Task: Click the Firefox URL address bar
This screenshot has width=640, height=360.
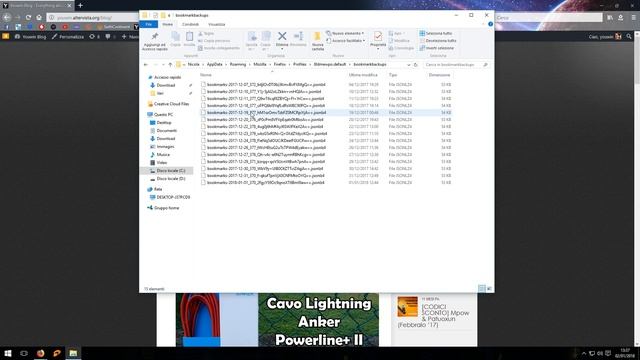Action: tap(93, 18)
